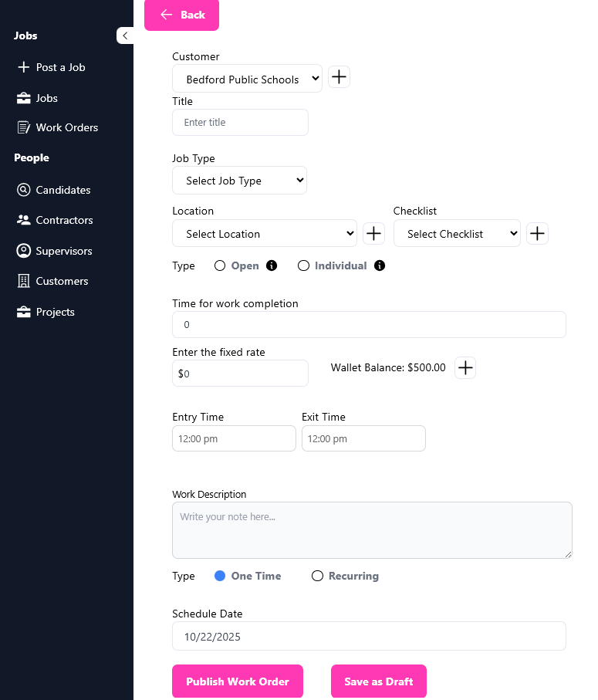Show info about Individual type

click(x=380, y=265)
